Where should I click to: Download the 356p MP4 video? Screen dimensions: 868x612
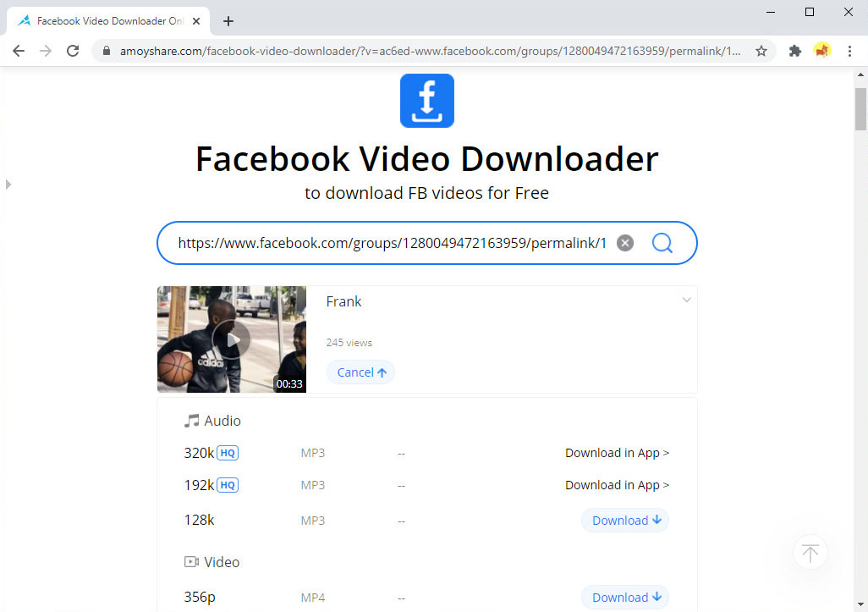tap(624, 597)
